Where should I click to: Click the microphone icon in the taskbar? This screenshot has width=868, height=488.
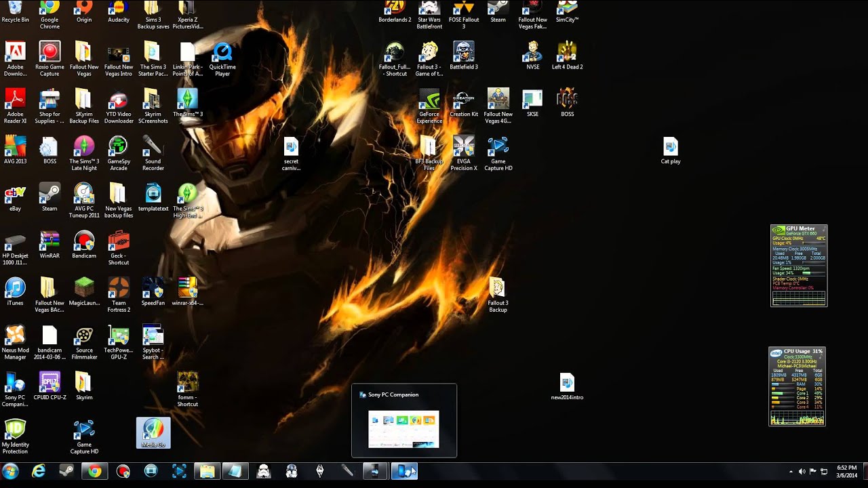[x=347, y=471]
